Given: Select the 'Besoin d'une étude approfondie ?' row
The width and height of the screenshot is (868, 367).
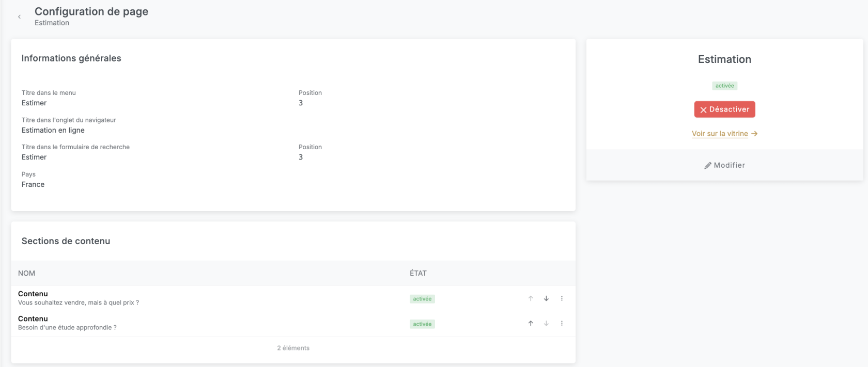Looking at the screenshot, I should pyautogui.click(x=67, y=324).
